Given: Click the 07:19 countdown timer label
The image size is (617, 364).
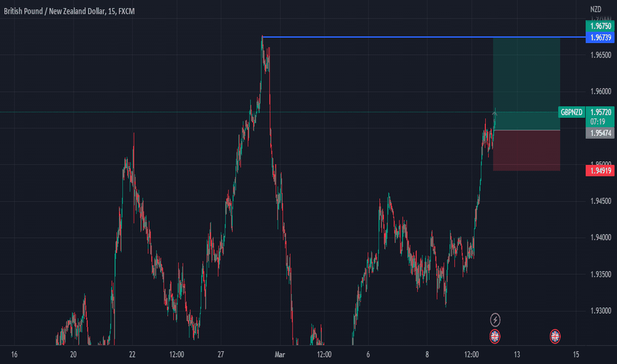Looking at the screenshot, I should click(597, 122).
